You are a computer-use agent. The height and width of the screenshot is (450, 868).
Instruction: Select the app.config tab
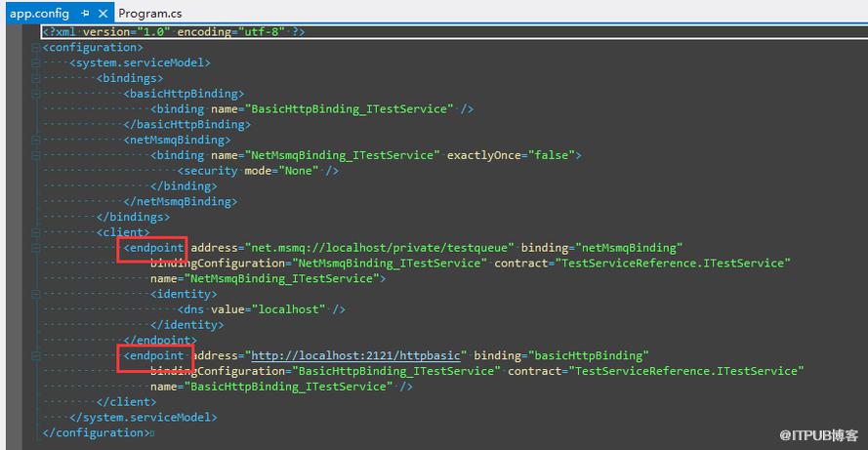click(x=39, y=14)
